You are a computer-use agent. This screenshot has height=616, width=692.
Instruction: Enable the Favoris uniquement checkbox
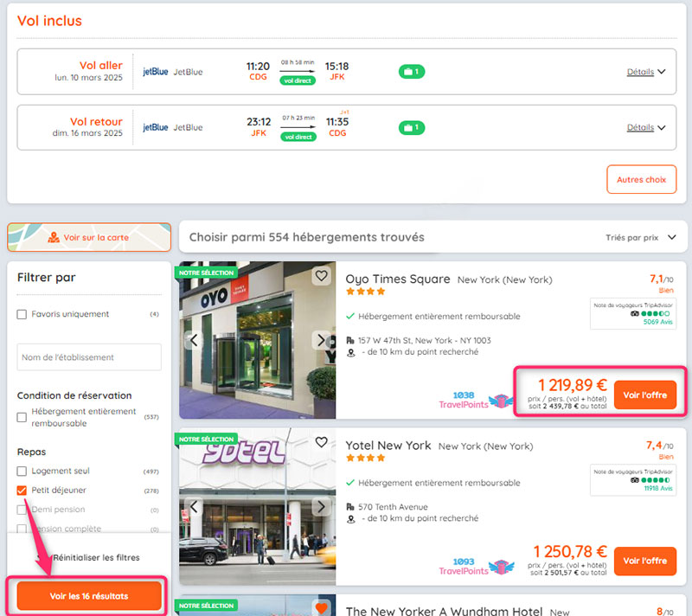pyautogui.click(x=22, y=314)
